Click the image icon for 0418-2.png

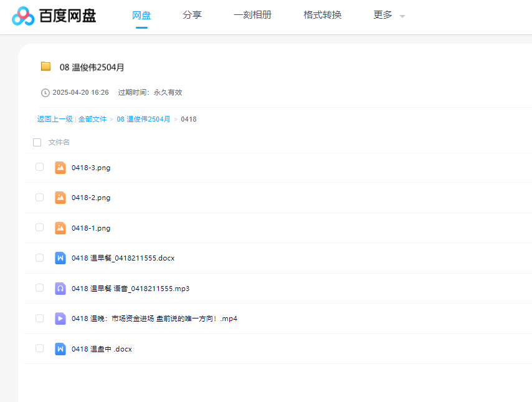click(60, 198)
